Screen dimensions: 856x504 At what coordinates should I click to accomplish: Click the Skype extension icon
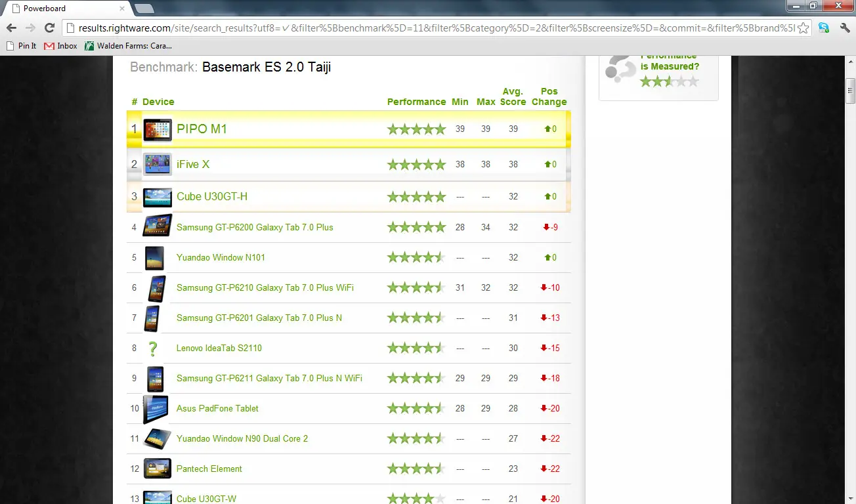coord(823,28)
